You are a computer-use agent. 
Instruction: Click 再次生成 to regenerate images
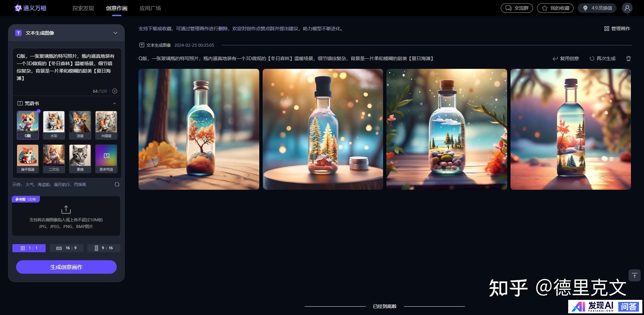(602, 58)
